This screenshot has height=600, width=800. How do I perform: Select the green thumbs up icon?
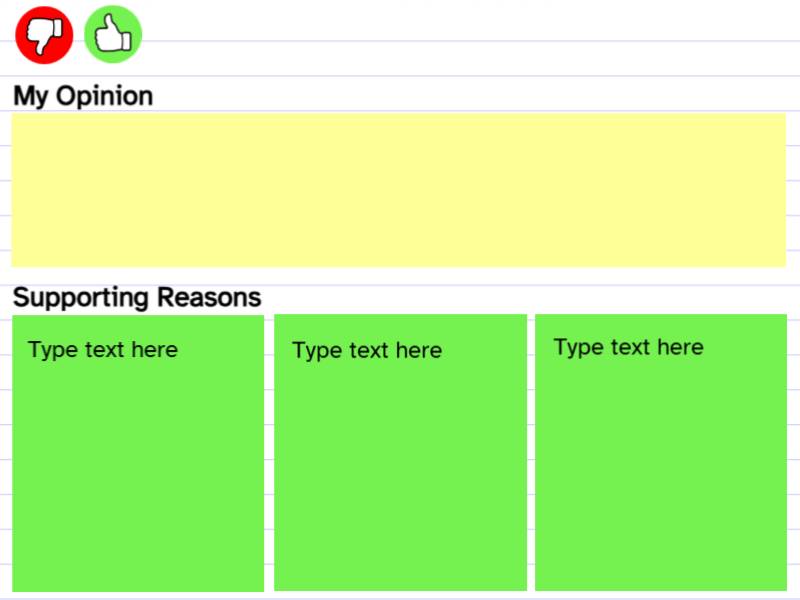113,35
